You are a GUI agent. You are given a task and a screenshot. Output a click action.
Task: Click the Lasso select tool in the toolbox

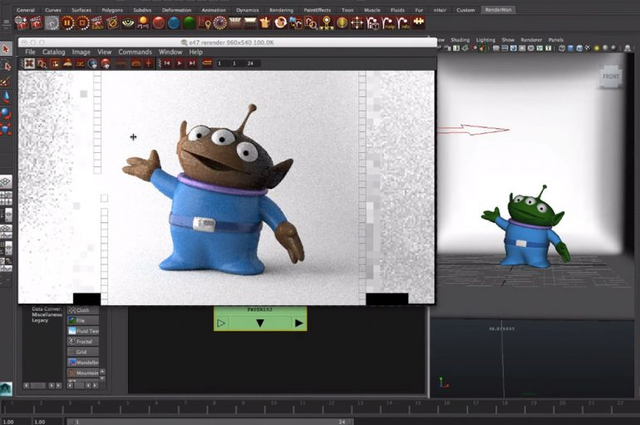tap(6, 65)
